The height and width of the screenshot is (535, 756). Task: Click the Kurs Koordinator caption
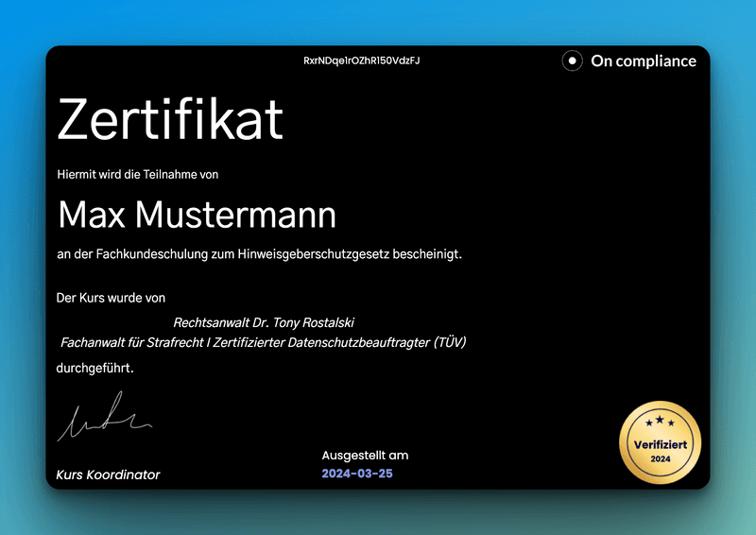tap(108, 475)
